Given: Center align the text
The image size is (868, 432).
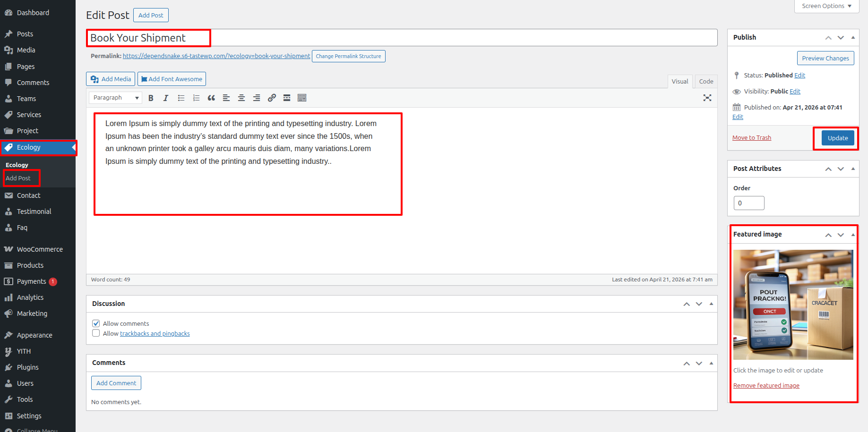Looking at the screenshot, I should point(241,98).
